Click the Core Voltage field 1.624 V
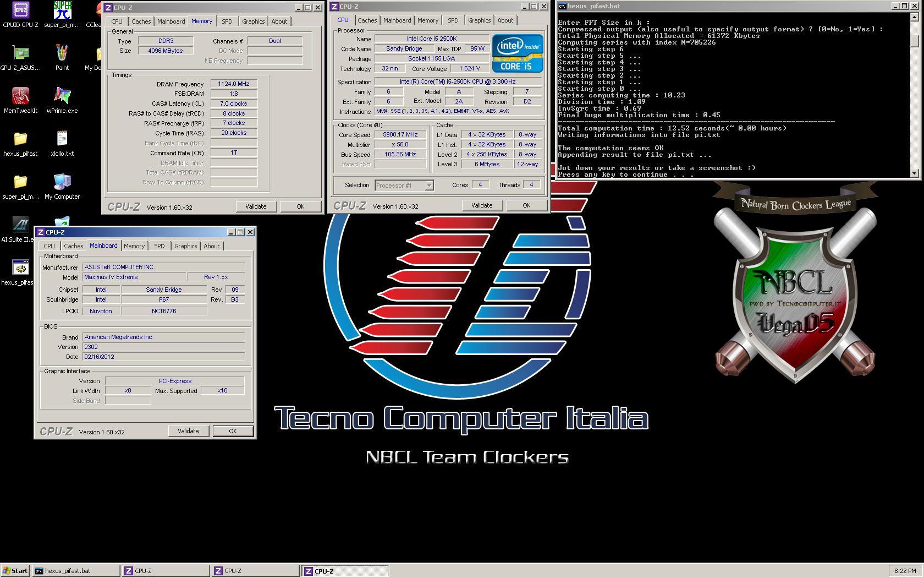 (x=469, y=69)
